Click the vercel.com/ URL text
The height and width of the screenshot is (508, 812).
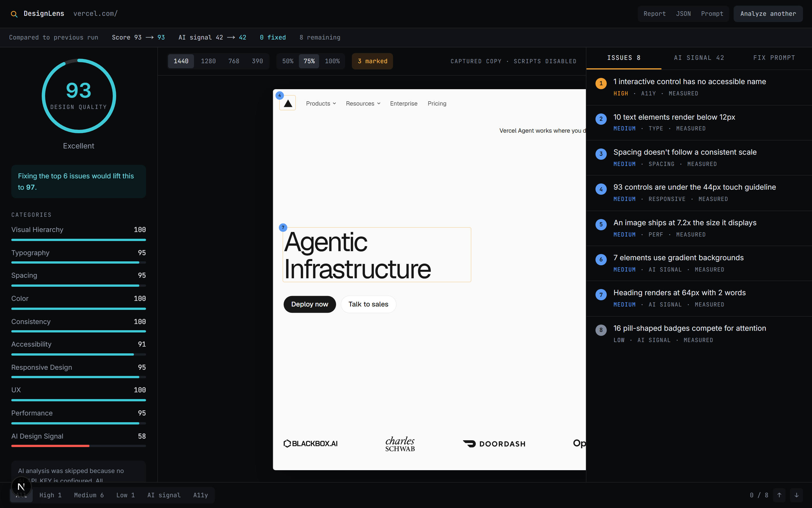[95, 14]
